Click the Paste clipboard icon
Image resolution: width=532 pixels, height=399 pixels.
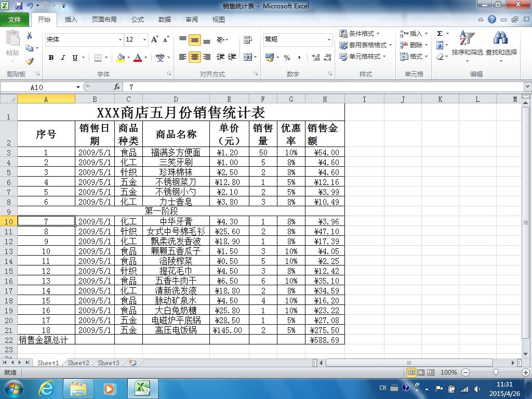[12, 38]
